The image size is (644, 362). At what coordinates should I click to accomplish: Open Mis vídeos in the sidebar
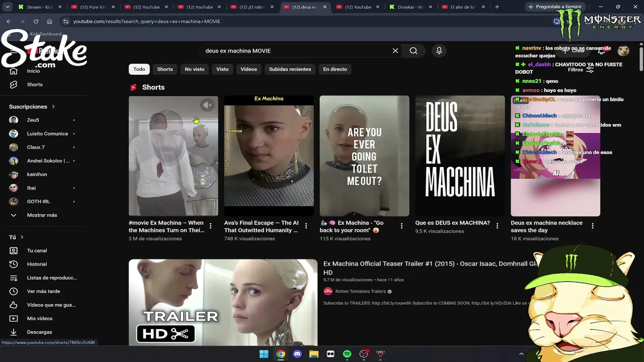pyautogui.click(x=39, y=318)
